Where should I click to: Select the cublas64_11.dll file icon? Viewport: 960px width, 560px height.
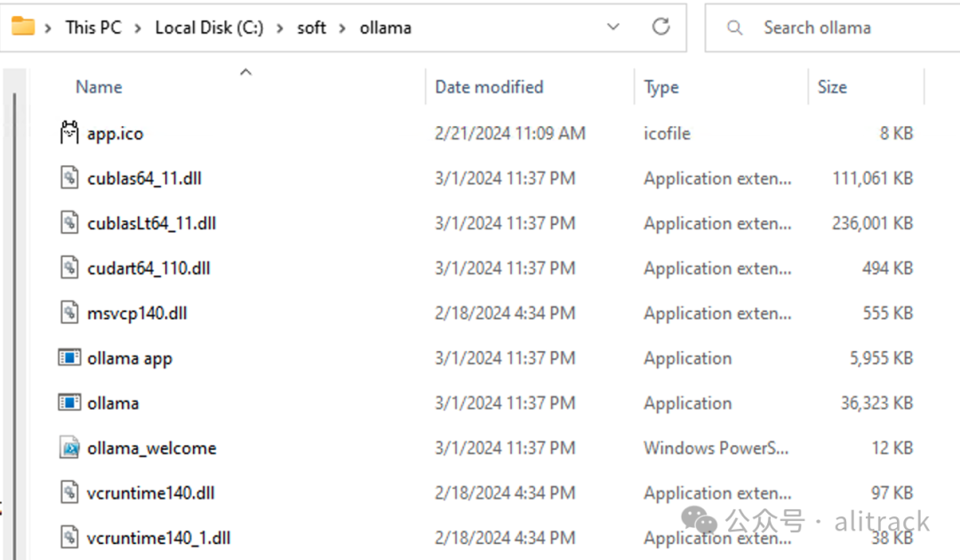[69, 179]
